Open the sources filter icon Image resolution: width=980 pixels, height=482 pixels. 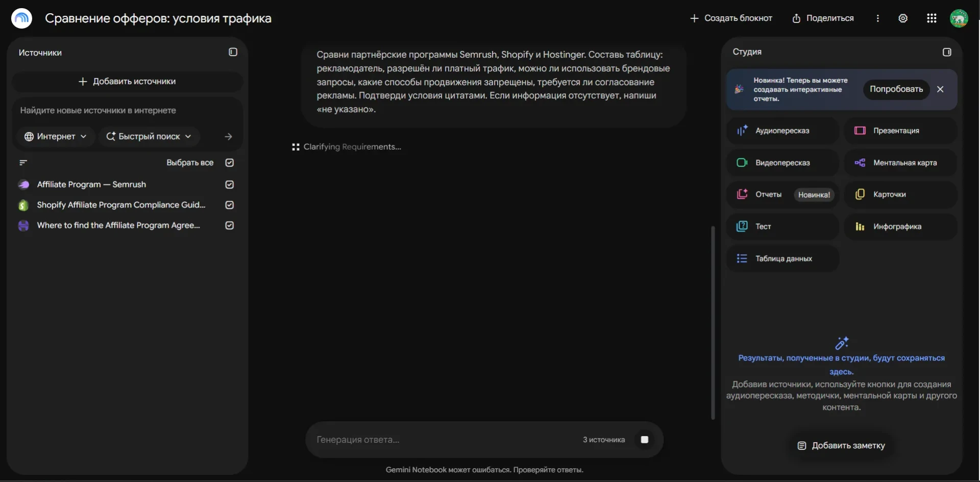23,162
